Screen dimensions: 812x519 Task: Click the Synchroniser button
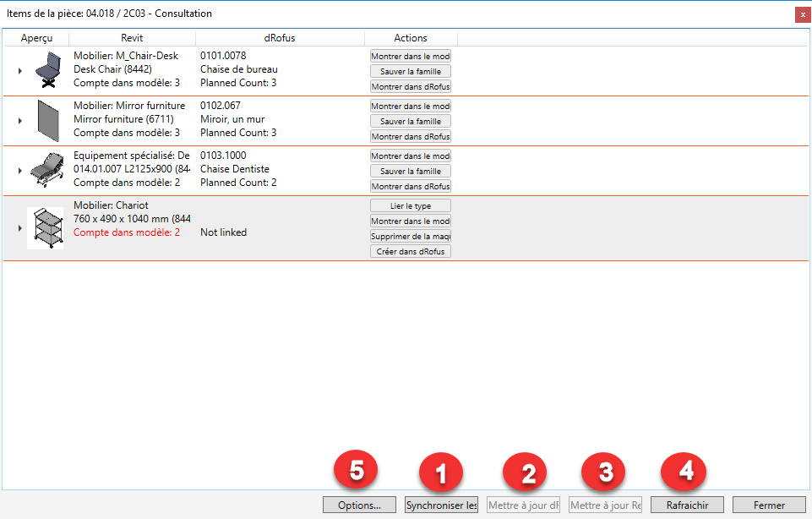coord(441,505)
